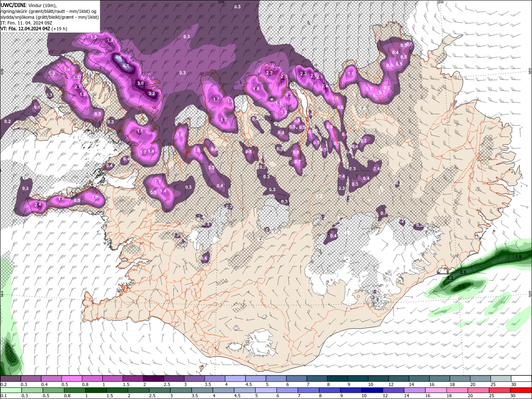Click the '20W' longitude label at the top
Viewport: 532px width, 399px height.
pos(221,2)
